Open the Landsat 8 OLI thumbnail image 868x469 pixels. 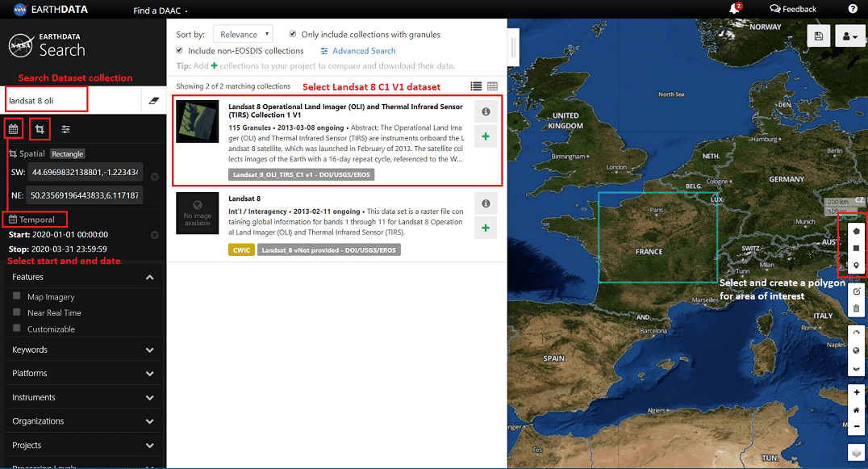198,121
